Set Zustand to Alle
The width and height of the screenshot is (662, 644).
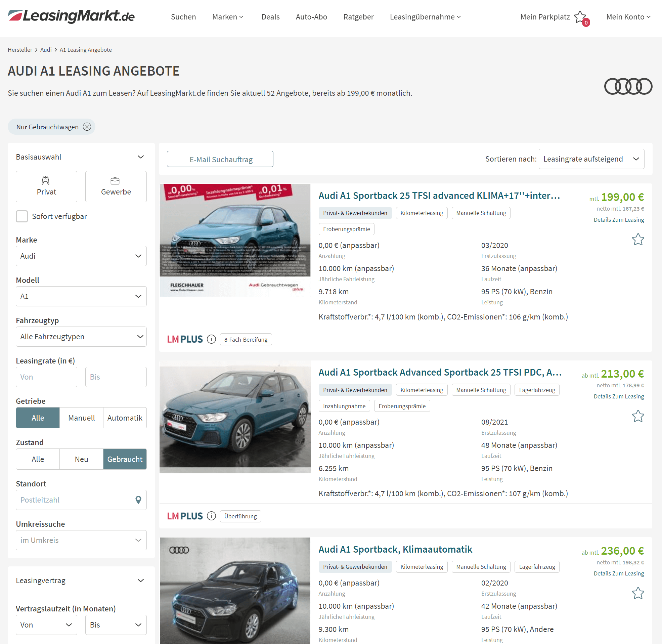(38, 459)
